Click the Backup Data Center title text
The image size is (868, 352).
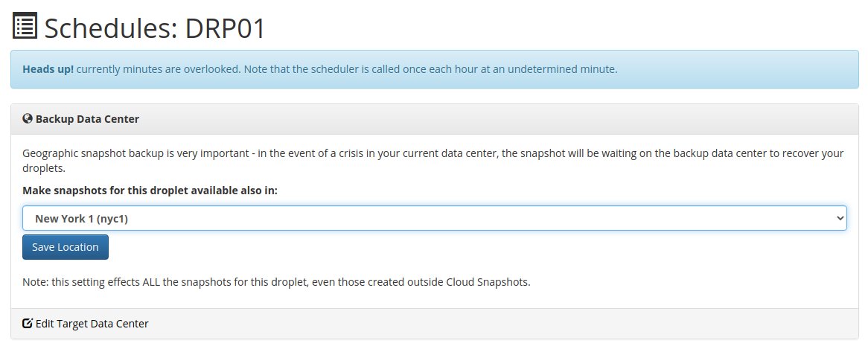tap(87, 119)
